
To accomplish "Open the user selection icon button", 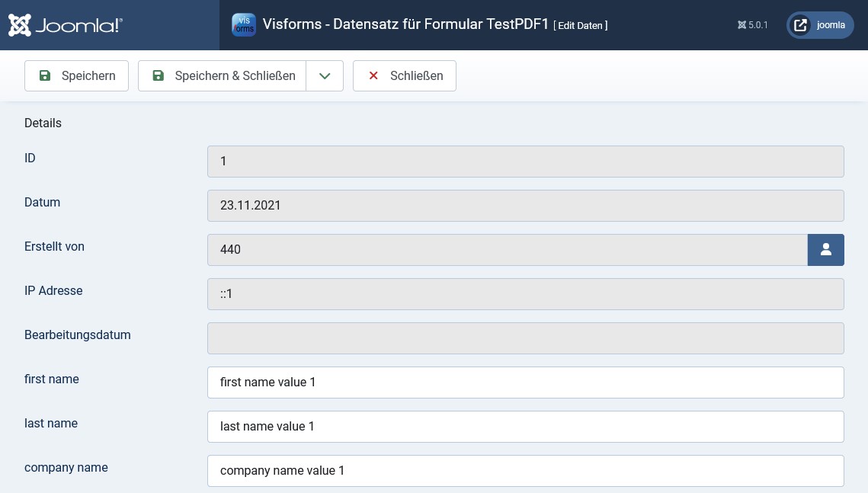I will click(825, 250).
